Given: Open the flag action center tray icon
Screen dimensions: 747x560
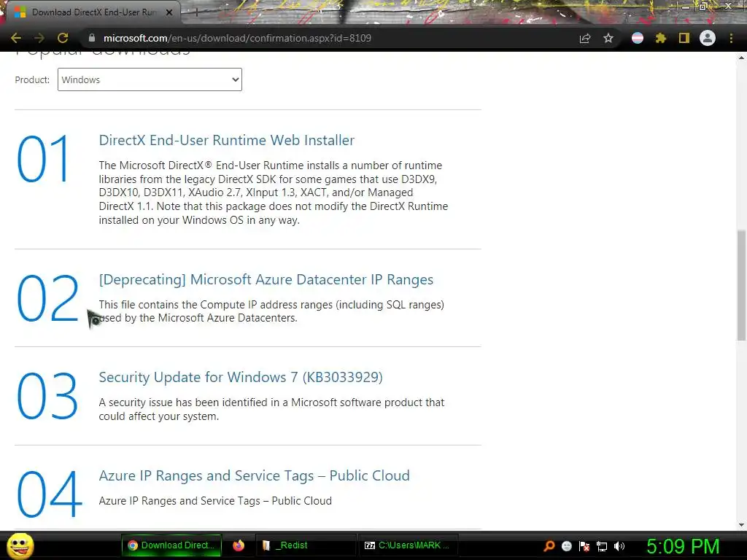Looking at the screenshot, I should coord(584,546).
